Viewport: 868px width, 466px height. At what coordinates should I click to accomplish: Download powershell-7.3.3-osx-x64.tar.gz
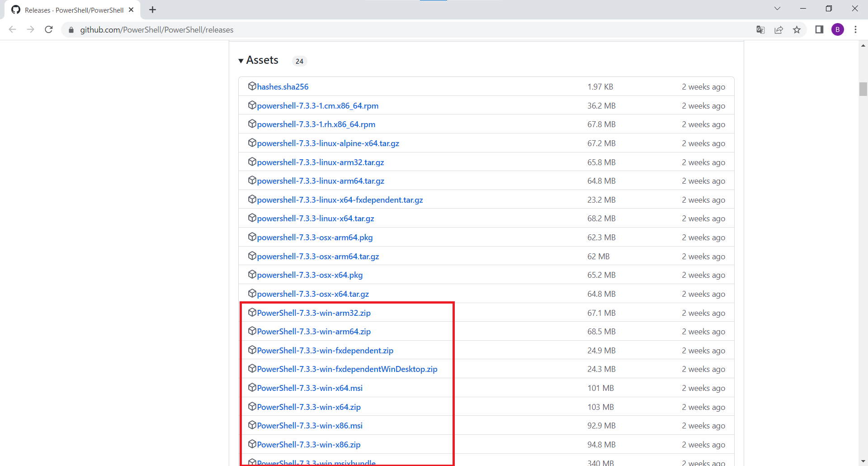point(313,294)
